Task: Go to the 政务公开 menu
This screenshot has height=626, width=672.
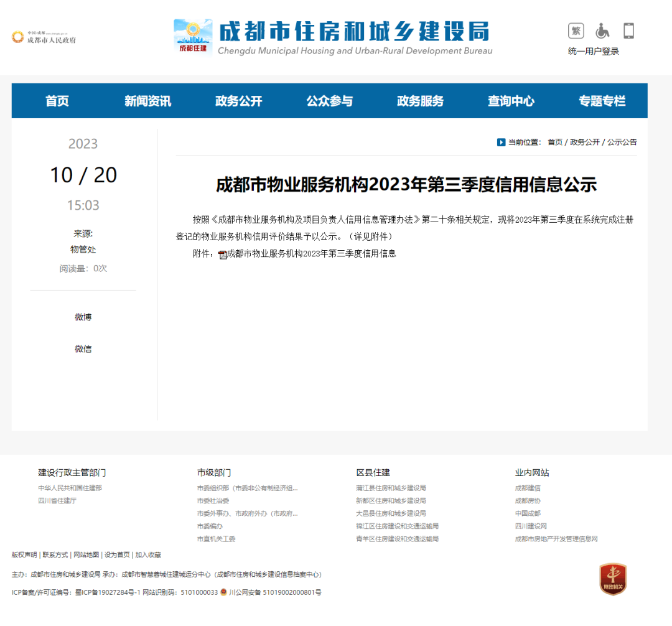Action: tap(238, 101)
